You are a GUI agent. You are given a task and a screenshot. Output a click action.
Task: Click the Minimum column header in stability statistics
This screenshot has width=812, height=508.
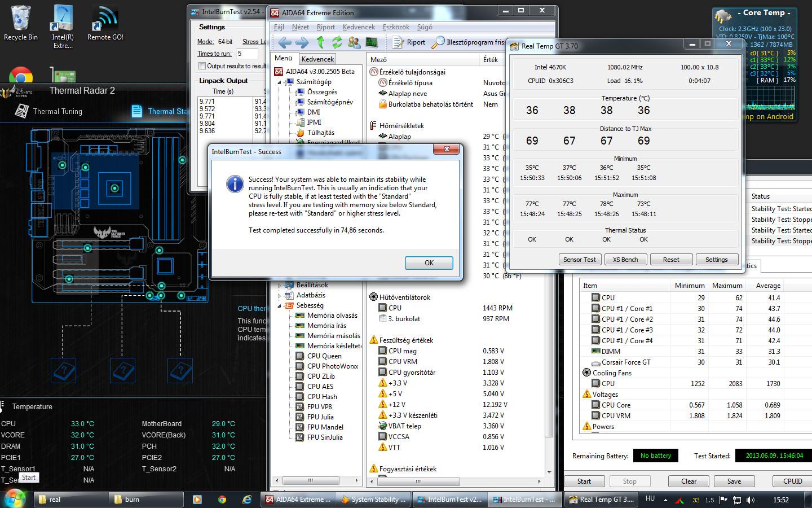pyautogui.click(x=689, y=286)
